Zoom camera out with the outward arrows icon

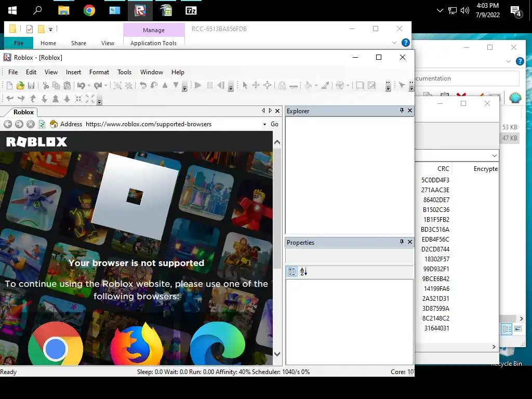[90, 99]
